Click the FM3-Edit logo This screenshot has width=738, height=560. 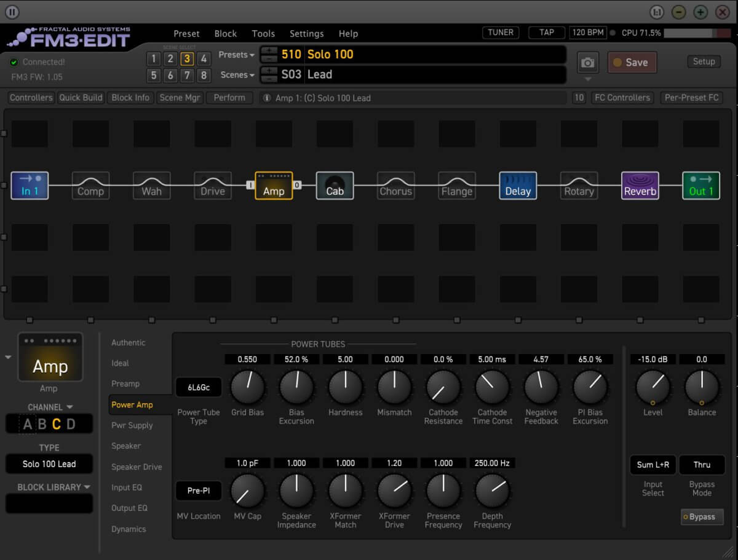[x=69, y=37]
